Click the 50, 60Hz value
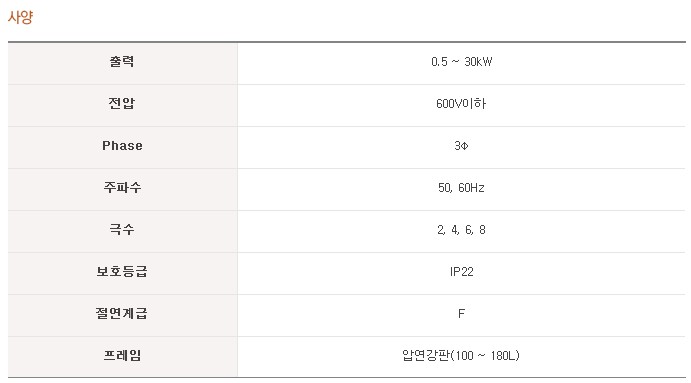The height and width of the screenshot is (383, 691). click(x=461, y=188)
